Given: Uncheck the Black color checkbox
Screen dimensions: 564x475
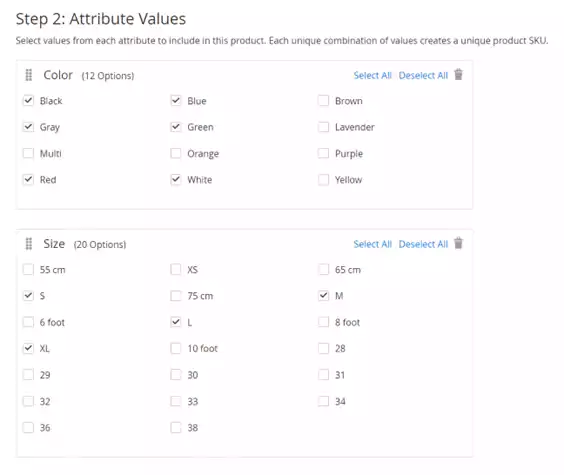Looking at the screenshot, I should click(28, 100).
